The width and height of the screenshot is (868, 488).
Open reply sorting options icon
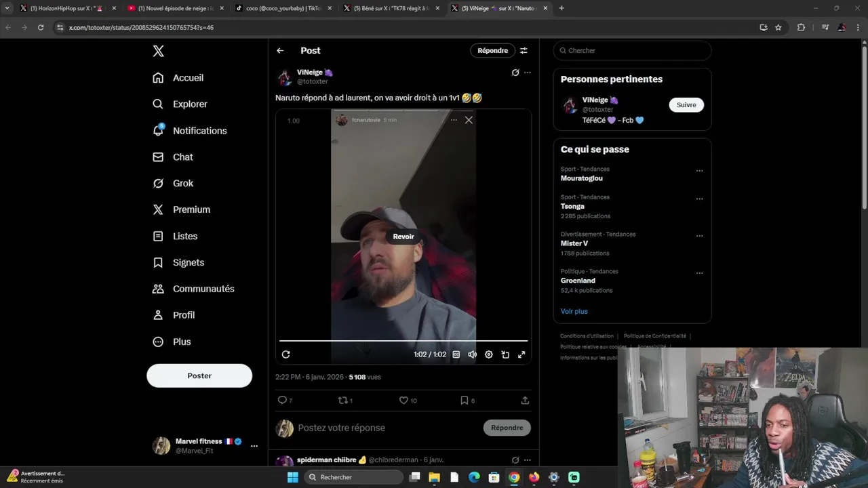coord(524,51)
